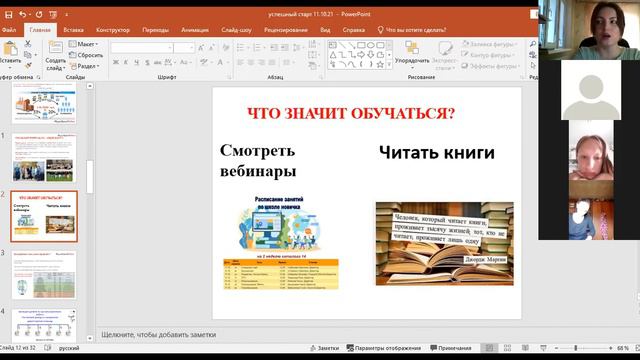Switch to the Конструктор tab
The image size is (640, 360).
pyautogui.click(x=113, y=30)
